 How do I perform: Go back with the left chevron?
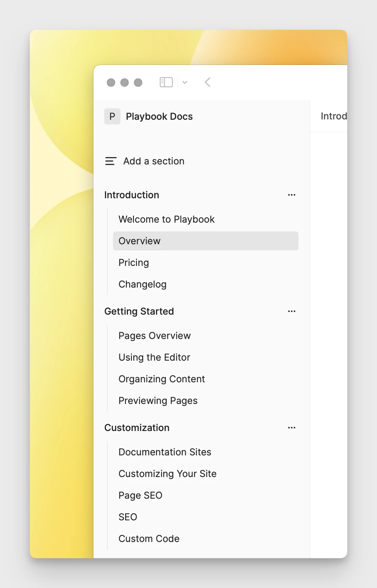click(207, 82)
